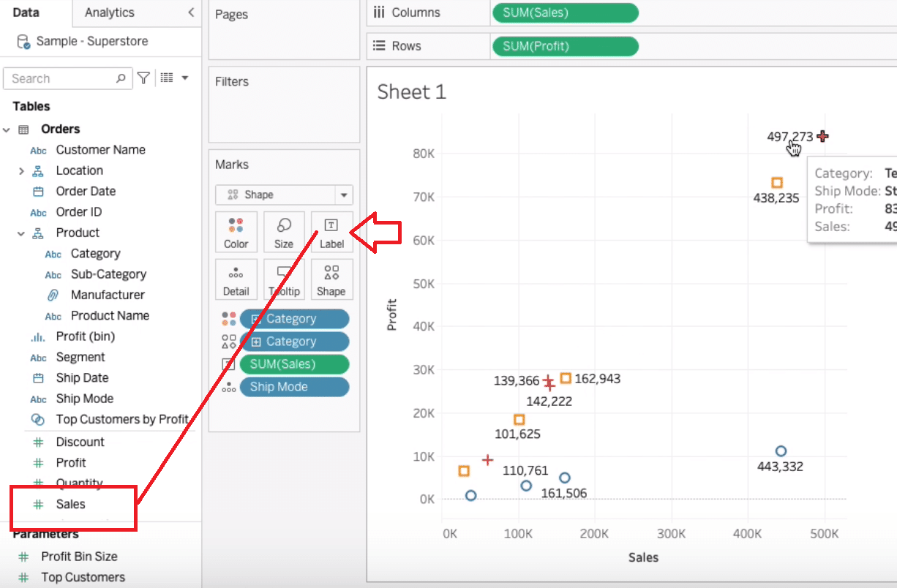
Task: Select the Ship Mode field in Data pane
Action: point(84,399)
